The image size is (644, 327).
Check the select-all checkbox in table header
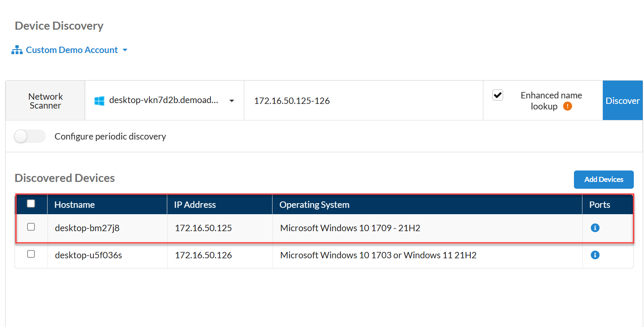pyautogui.click(x=31, y=204)
